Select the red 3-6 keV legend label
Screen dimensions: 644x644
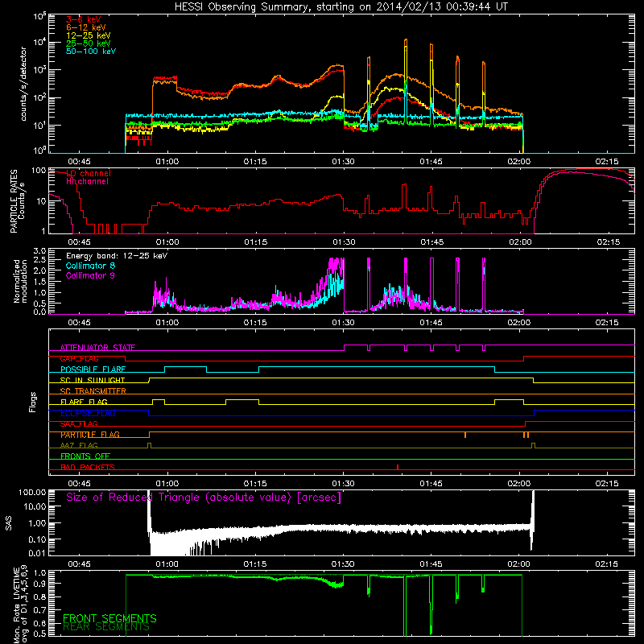(84, 19)
